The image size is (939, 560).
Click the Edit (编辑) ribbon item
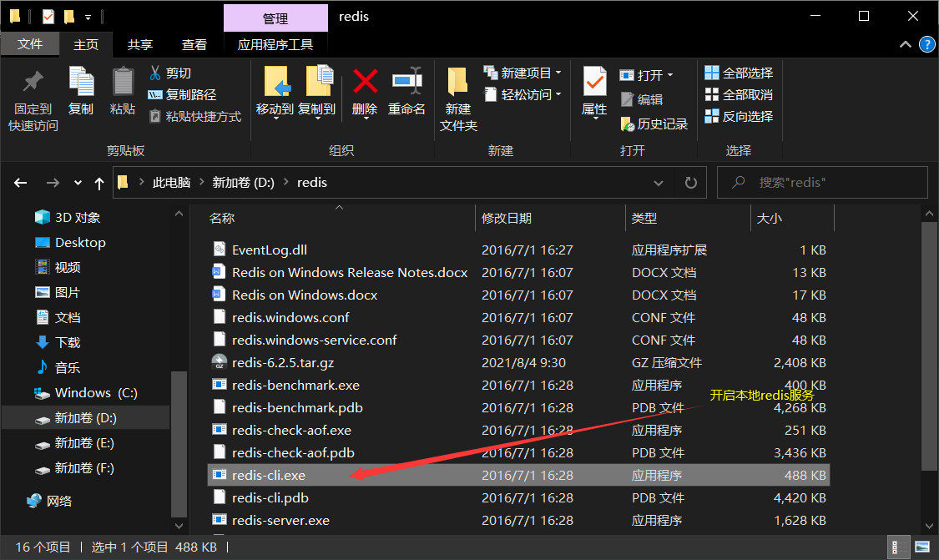641,99
